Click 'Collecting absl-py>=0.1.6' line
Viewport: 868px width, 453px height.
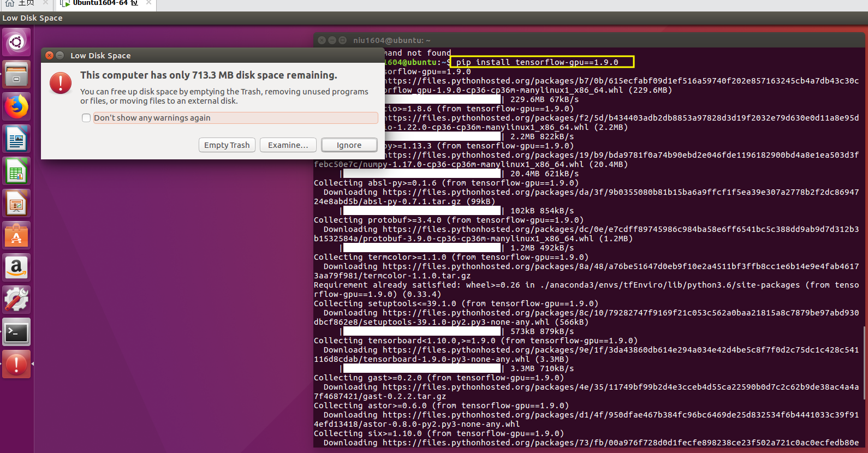pyautogui.click(x=446, y=183)
